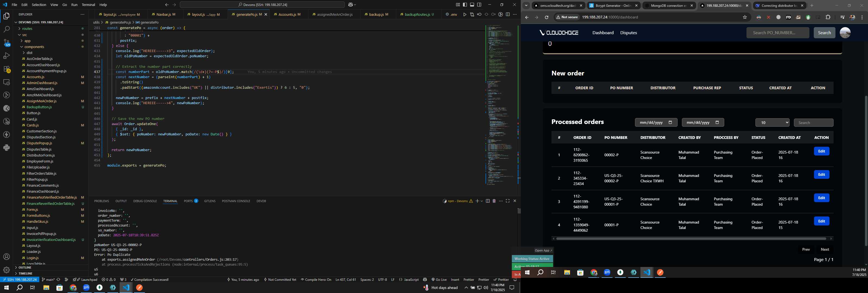Bookmark this page with star icon
868x293 pixels.
[x=745, y=17]
